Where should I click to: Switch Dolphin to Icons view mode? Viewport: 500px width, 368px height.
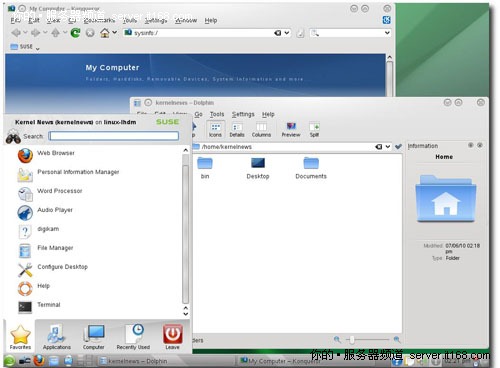(215, 129)
